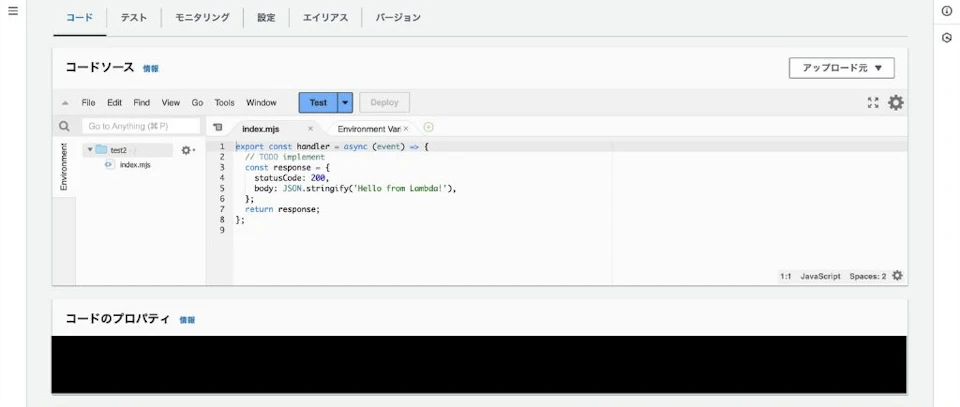960x407 pixels.
Task: Close the index.mjs tab
Action: point(310,129)
